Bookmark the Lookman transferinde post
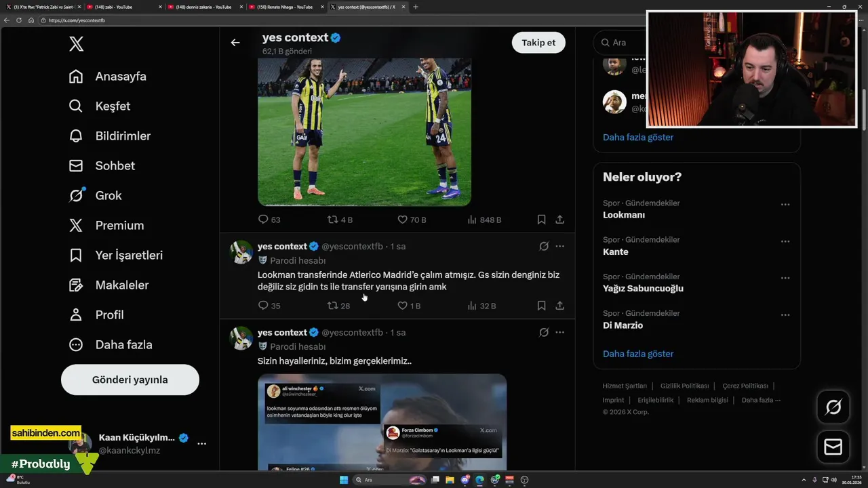The image size is (868, 488). click(541, 306)
